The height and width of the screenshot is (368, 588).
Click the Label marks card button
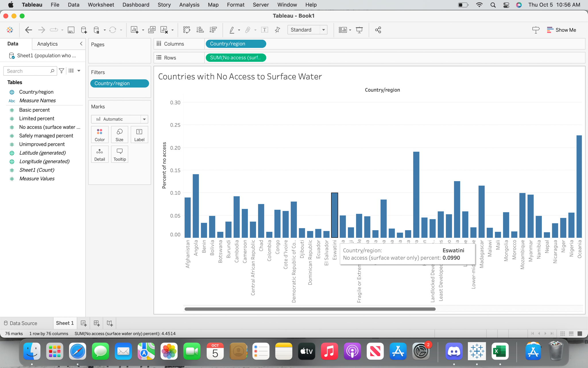pyautogui.click(x=139, y=135)
